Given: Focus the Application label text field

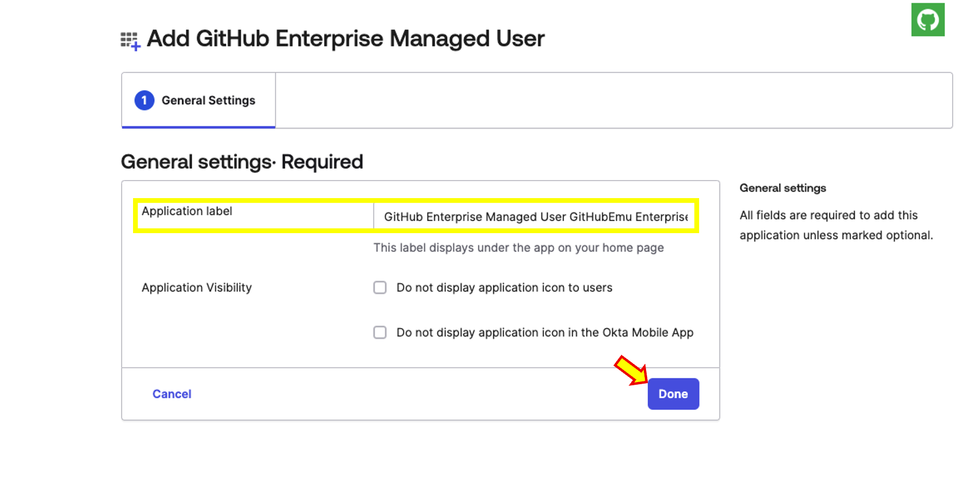Looking at the screenshot, I should pos(534,216).
